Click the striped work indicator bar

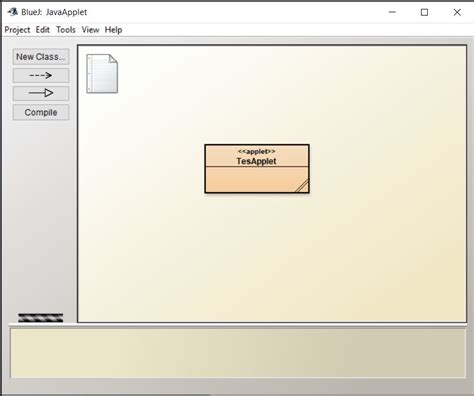pyautogui.click(x=41, y=318)
